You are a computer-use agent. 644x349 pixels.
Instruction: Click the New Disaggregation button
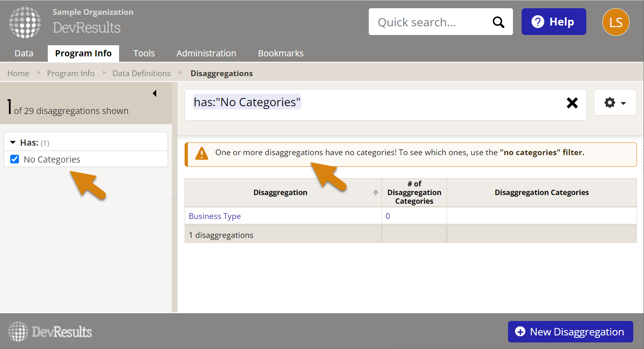coord(570,332)
